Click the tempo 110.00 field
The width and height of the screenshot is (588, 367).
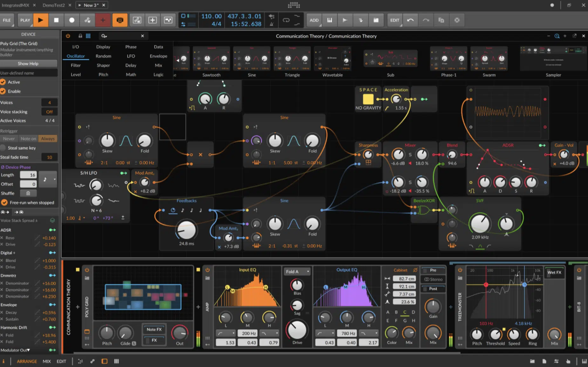coord(211,16)
